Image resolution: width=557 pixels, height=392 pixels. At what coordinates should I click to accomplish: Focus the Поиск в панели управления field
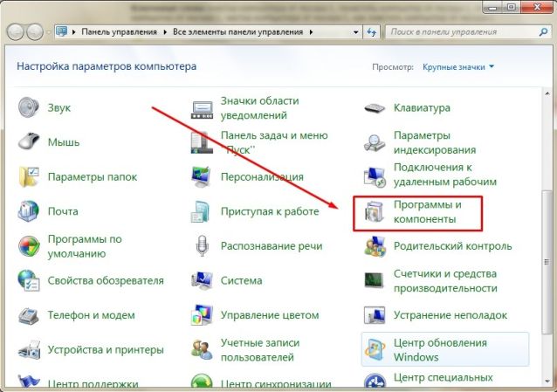pyautogui.click(x=467, y=32)
